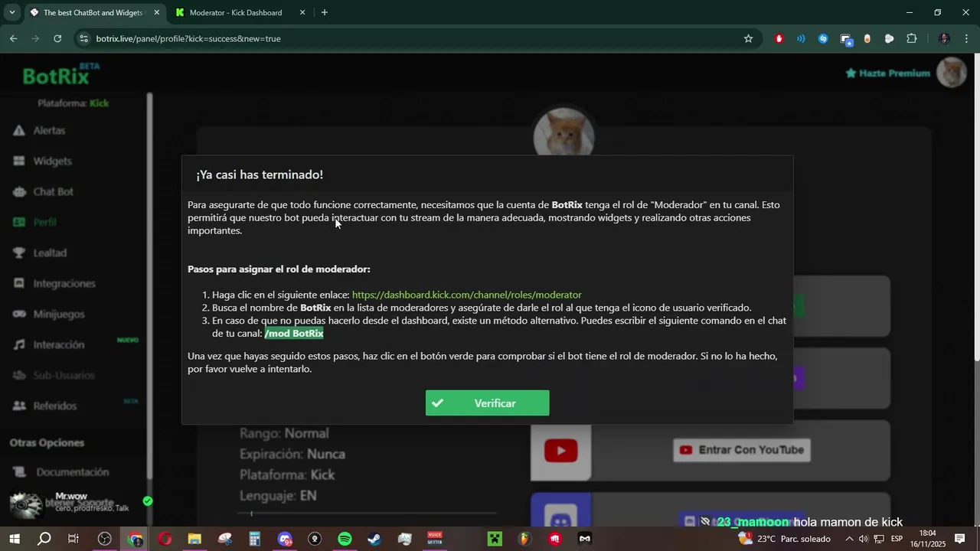Open Chrome three-dot menu
Image resolution: width=980 pixels, height=551 pixels.
coord(966,38)
